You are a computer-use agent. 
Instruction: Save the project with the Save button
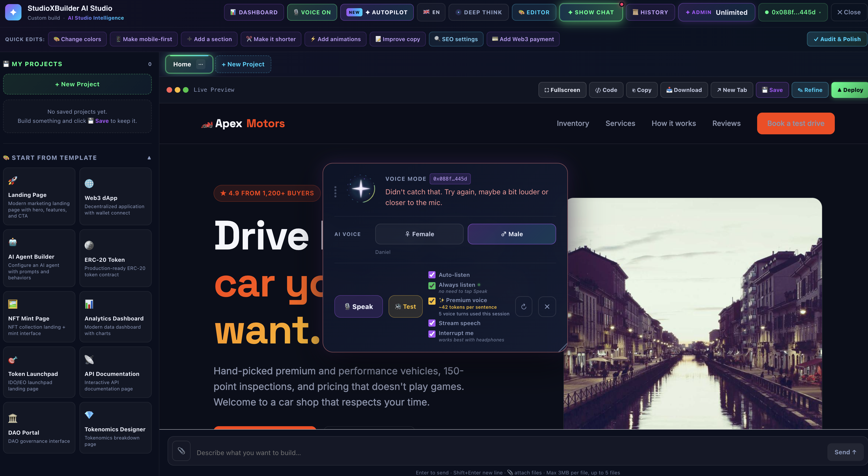[x=772, y=90]
